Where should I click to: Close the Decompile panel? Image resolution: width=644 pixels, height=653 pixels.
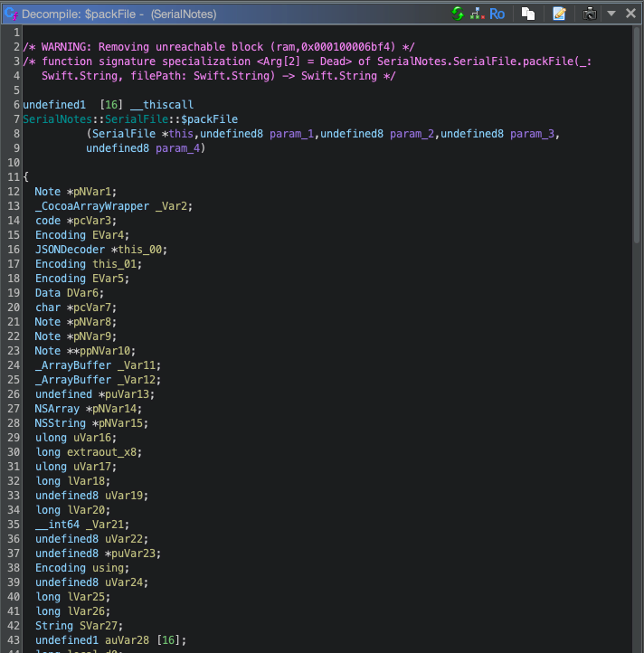pyautogui.click(x=630, y=14)
